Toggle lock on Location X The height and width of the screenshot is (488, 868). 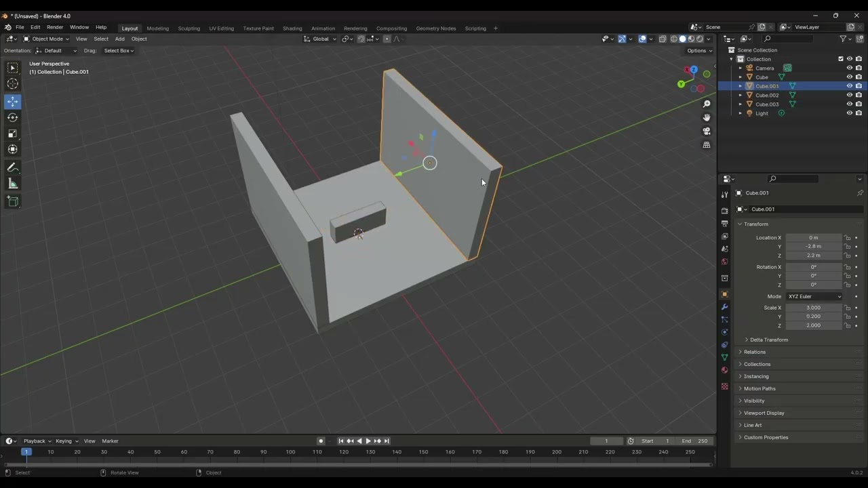coord(848,238)
